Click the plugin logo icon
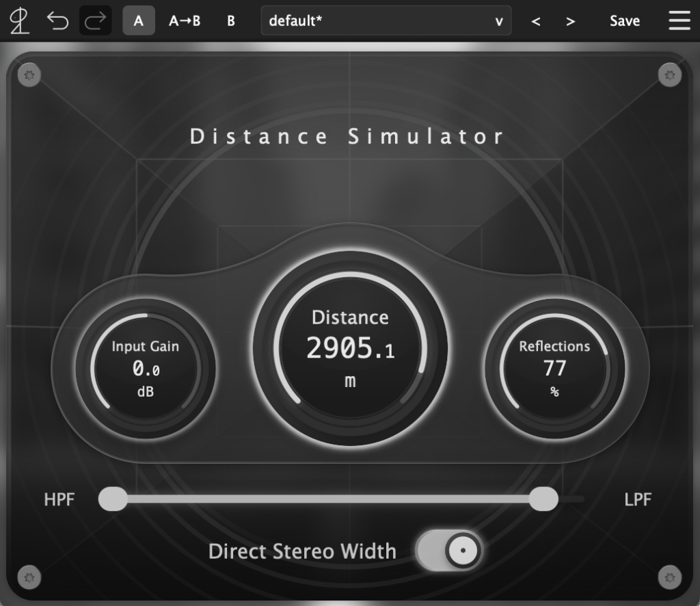700x606 pixels. coord(19,21)
